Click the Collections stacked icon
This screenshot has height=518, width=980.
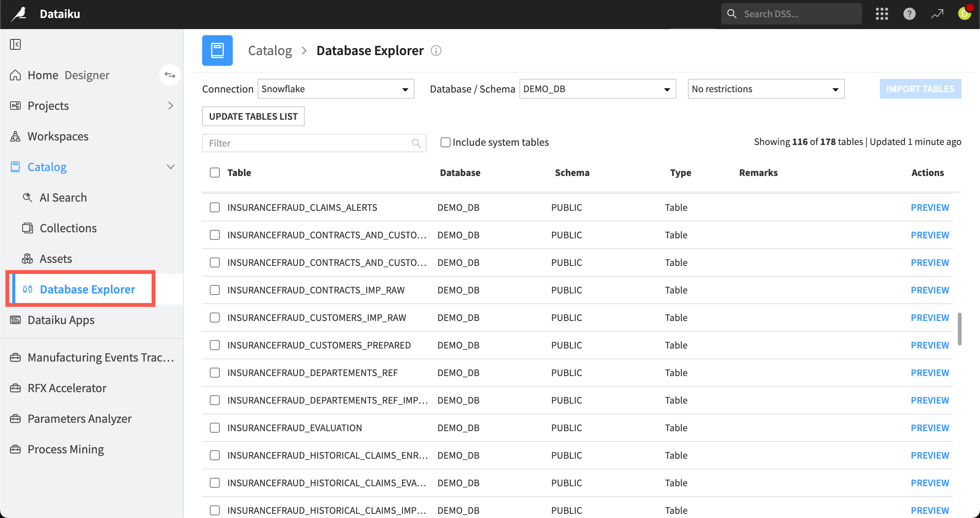[28, 228]
